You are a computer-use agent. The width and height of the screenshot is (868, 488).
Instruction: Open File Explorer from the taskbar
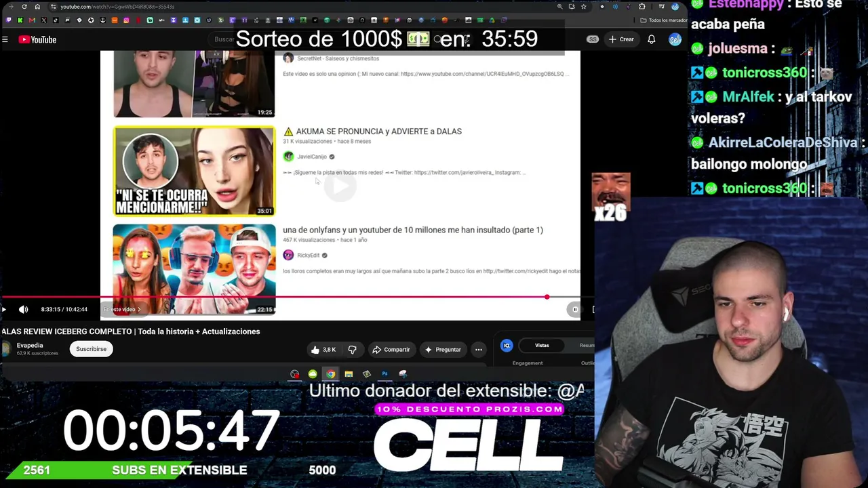tap(349, 374)
